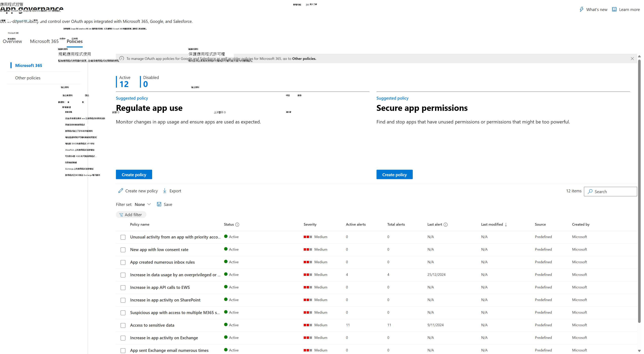Image resolution: width=644 pixels, height=354 pixels.
Task: Sort by Created by column header
Action: (581, 224)
